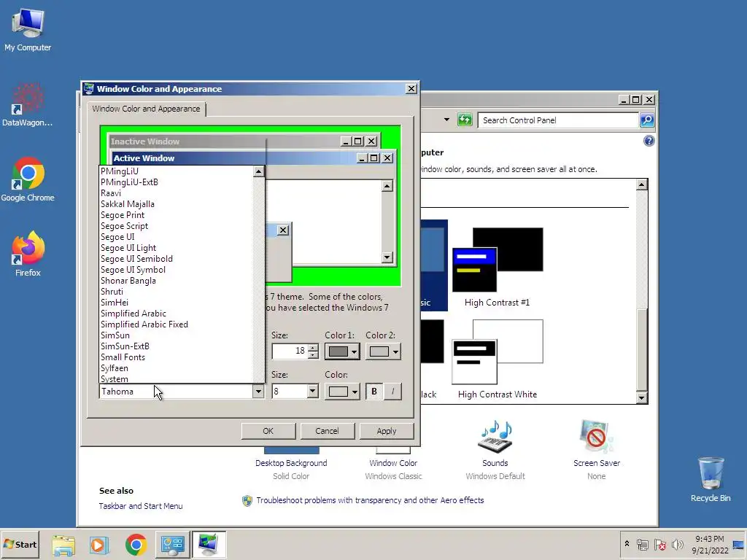Click OK in appearance dialog
The image size is (747, 560).
pos(268,431)
